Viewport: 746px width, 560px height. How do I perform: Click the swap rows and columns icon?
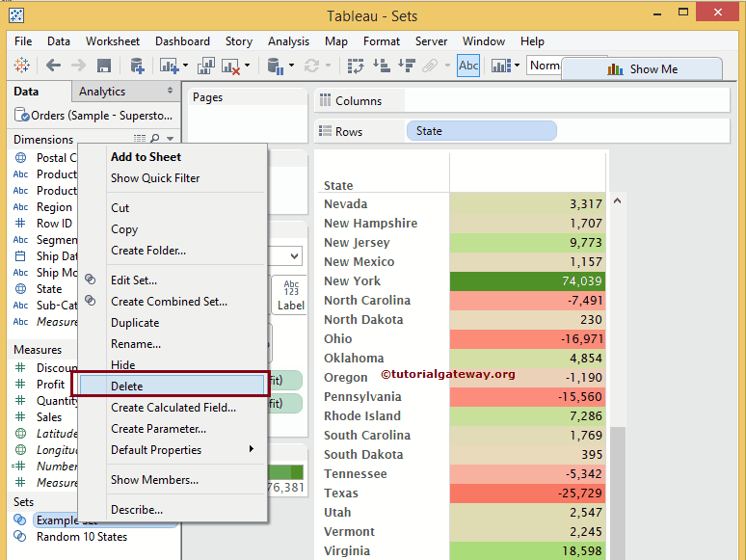tap(356, 66)
